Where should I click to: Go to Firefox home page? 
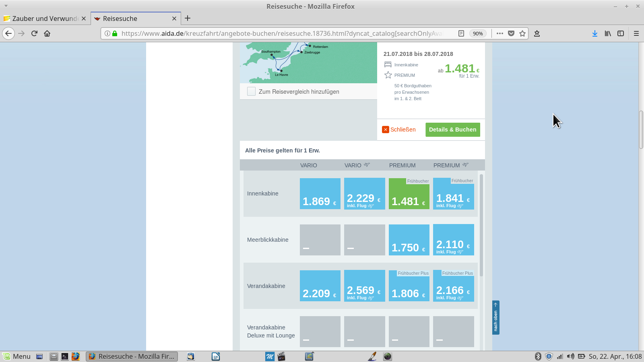(47, 33)
